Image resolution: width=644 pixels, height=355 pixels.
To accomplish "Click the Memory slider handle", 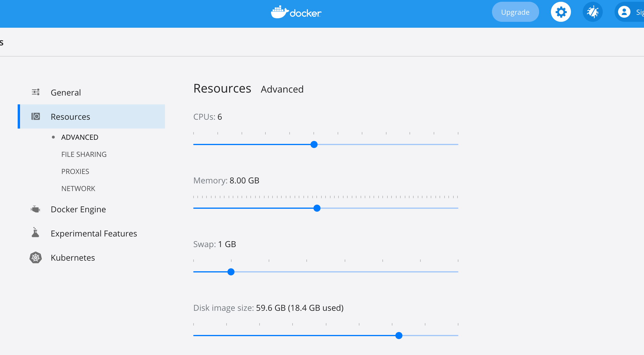I will click(x=317, y=208).
